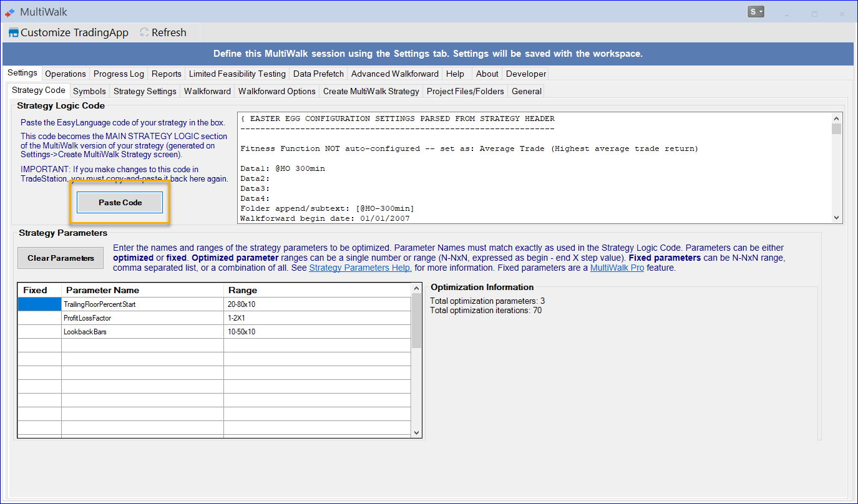858x504 pixels.
Task: Open the S dropdown in title bar
Action: pos(756,12)
